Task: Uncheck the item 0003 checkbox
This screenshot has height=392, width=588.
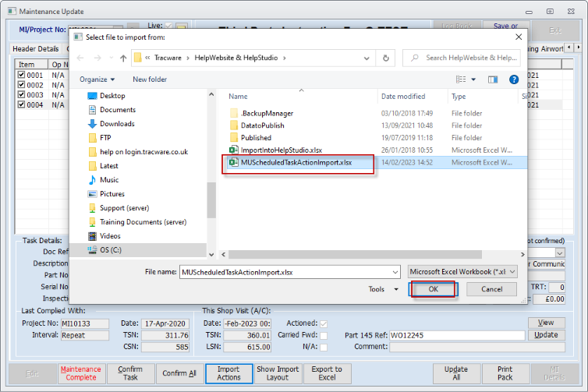Action: click(22, 94)
